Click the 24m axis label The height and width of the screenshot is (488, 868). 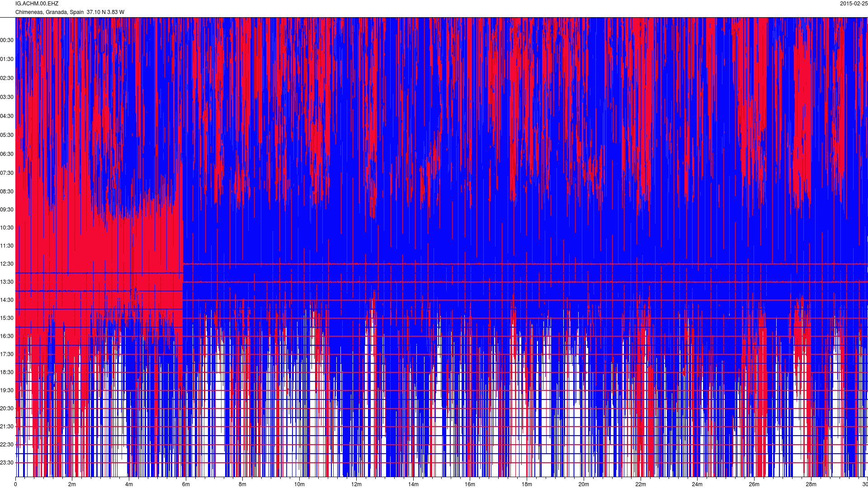pos(697,484)
